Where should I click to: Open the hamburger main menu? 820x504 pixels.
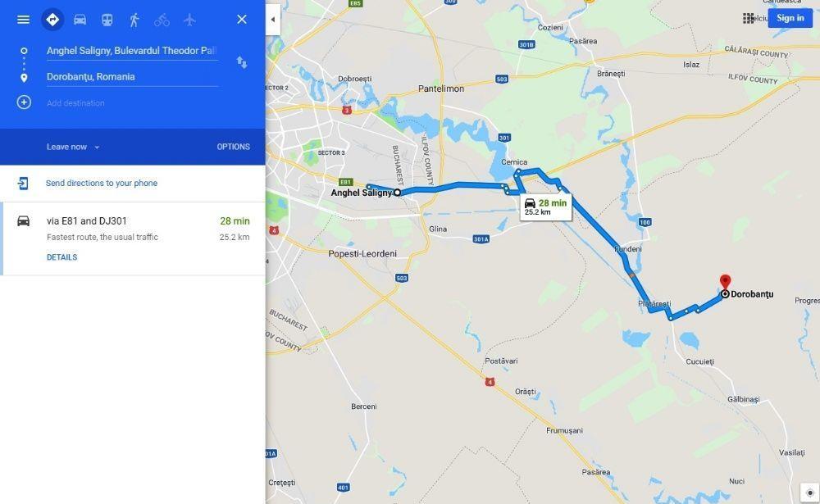23,20
